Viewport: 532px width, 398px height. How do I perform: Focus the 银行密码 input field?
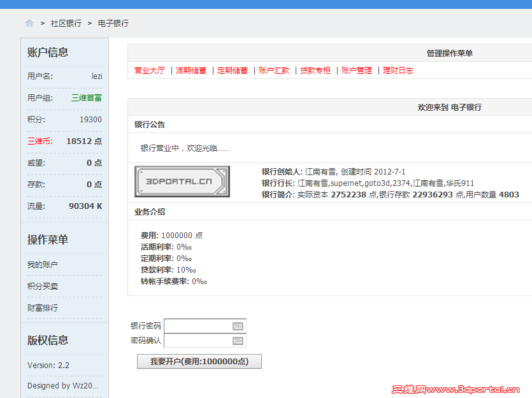pyautogui.click(x=205, y=326)
